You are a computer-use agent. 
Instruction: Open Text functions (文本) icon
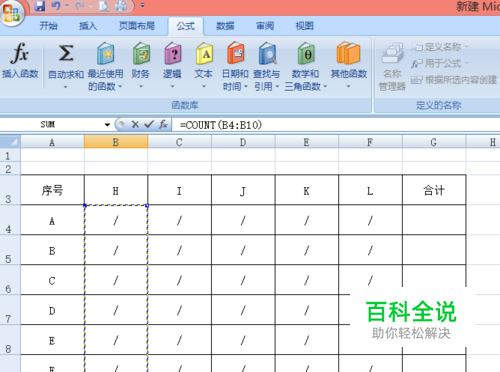click(204, 53)
